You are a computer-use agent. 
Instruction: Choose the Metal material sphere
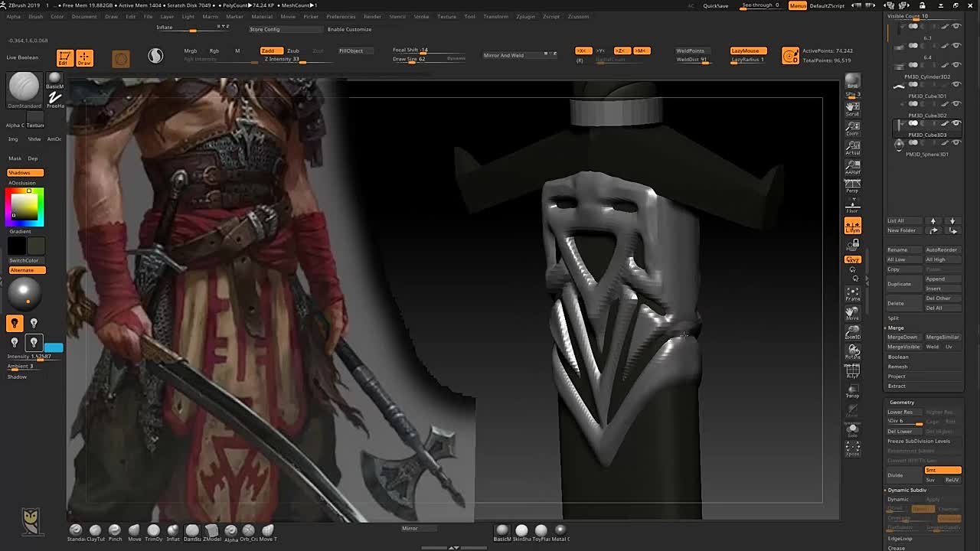pos(560,533)
